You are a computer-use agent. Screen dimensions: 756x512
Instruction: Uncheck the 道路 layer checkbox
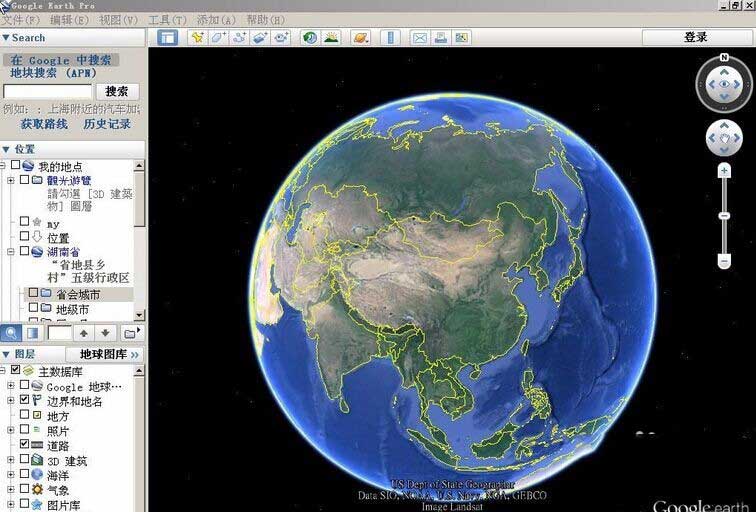tap(24, 444)
